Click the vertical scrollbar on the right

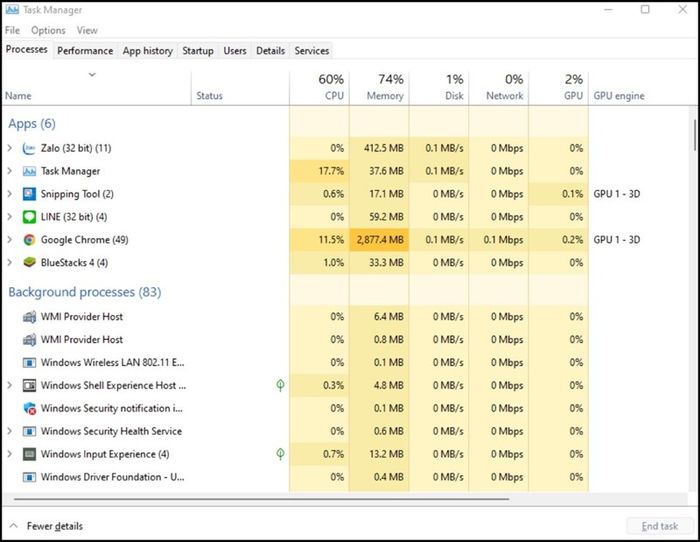(695, 135)
